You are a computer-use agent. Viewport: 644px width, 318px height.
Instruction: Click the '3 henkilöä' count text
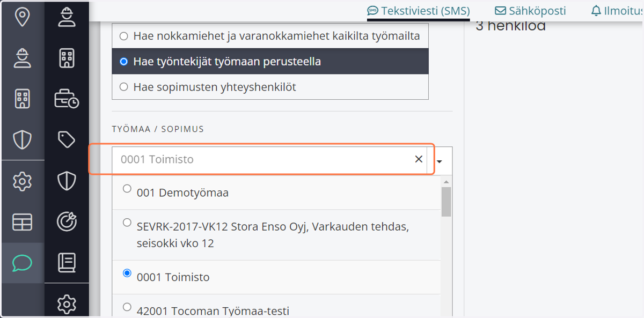(510, 26)
